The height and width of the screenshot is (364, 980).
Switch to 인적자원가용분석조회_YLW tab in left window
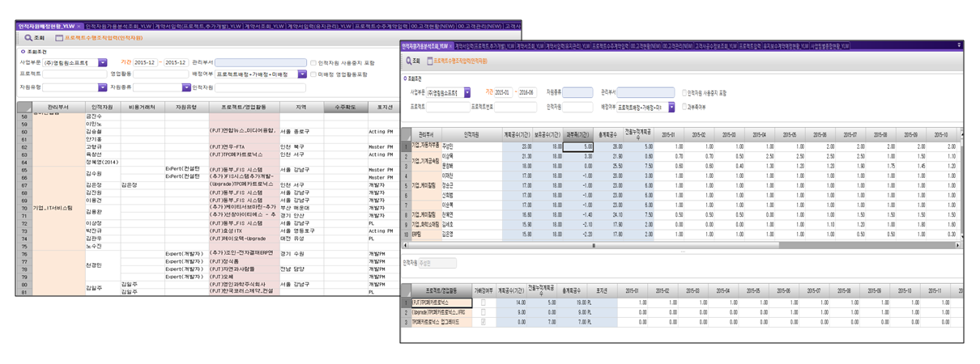coord(120,27)
